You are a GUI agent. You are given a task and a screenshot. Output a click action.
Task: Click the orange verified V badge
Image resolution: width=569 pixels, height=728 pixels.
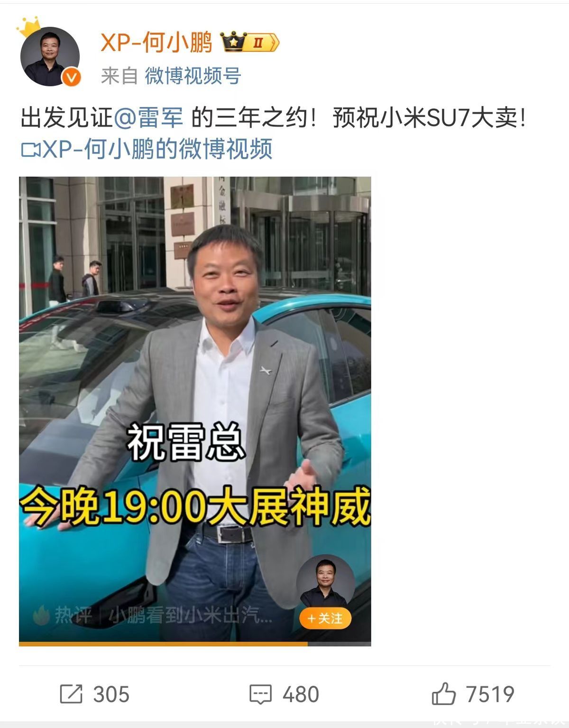point(72,77)
